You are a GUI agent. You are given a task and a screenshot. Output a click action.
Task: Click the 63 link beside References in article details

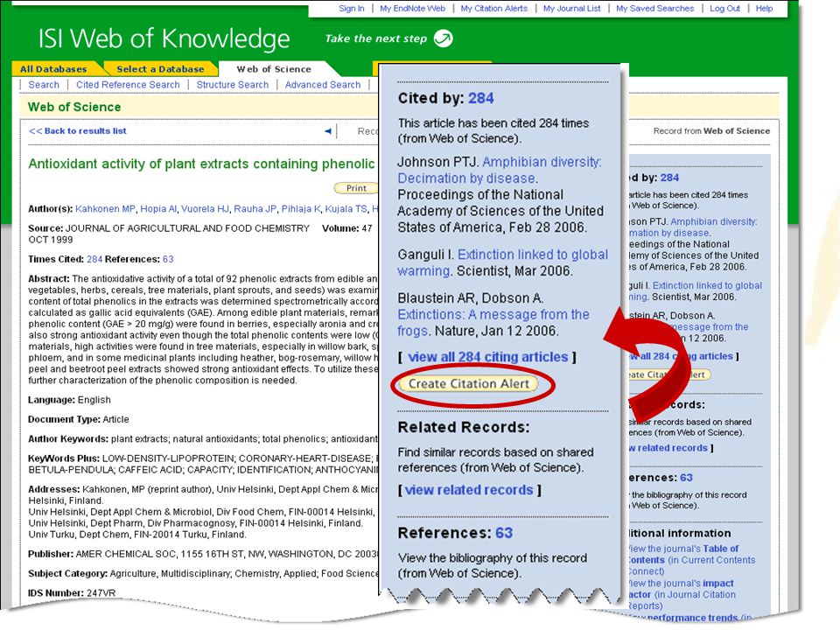tap(168, 259)
